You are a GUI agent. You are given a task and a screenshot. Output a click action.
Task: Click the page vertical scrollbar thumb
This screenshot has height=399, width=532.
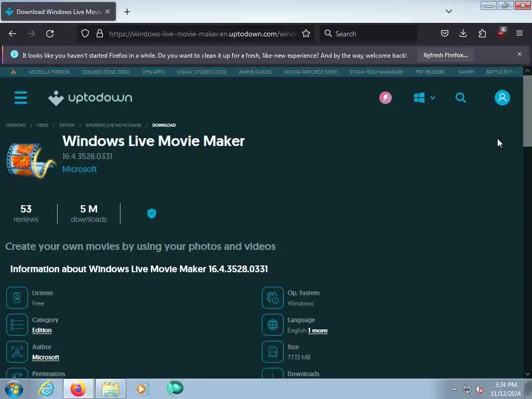(527, 111)
